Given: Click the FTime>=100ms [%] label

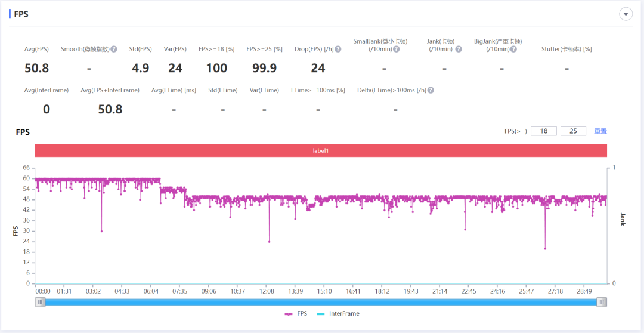Looking at the screenshot, I should (318, 90).
